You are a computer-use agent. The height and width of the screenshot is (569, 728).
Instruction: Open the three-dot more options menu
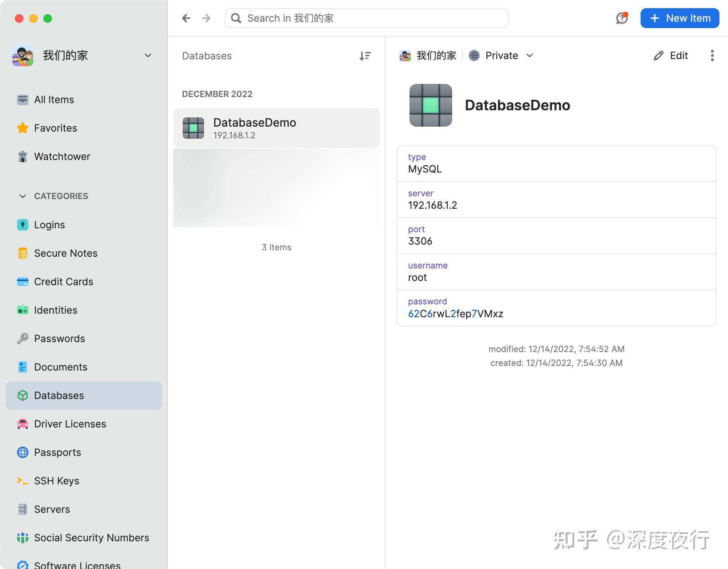coord(712,55)
